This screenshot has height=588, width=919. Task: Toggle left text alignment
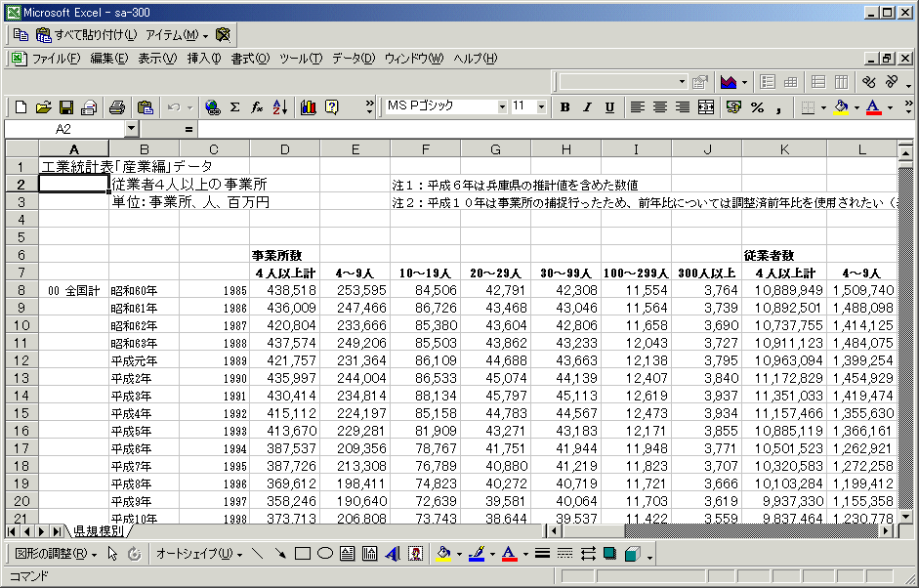pos(637,107)
